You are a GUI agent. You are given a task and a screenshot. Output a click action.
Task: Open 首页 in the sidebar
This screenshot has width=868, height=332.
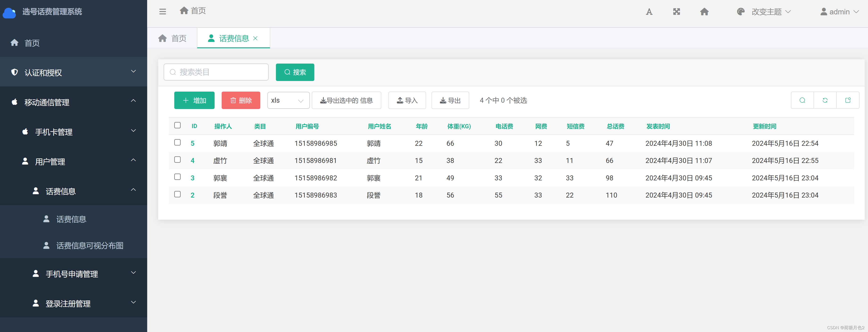[x=74, y=43]
